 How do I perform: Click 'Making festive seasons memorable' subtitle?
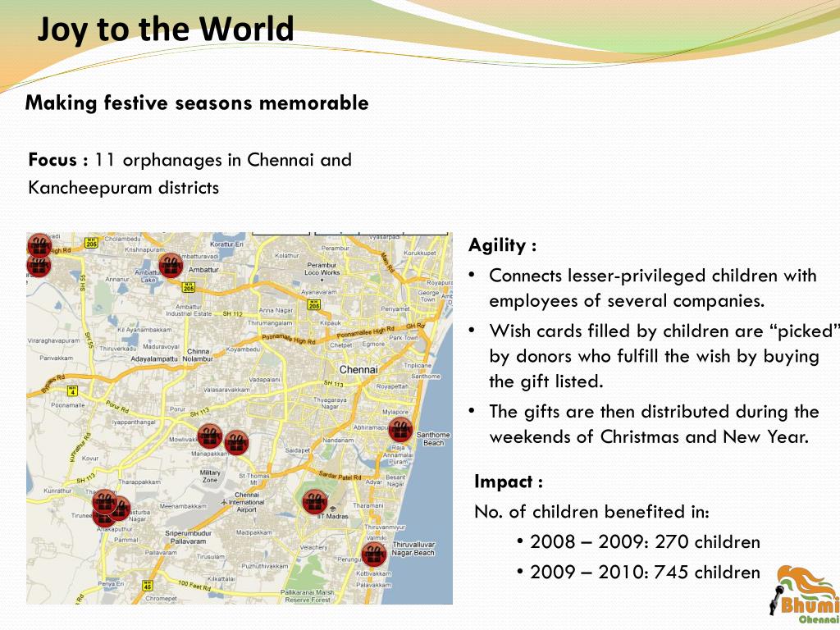click(197, 103)
